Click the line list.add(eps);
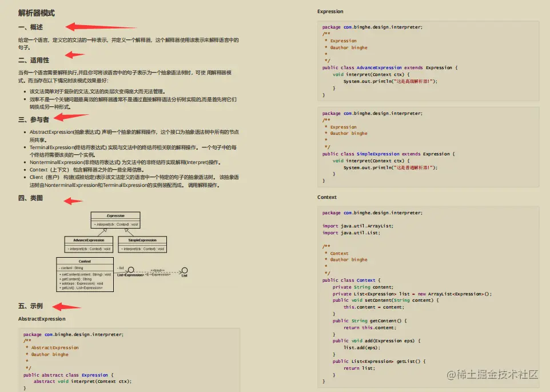Screen dimensions: 550x392 pyautogui.click(x=362, y=348)
